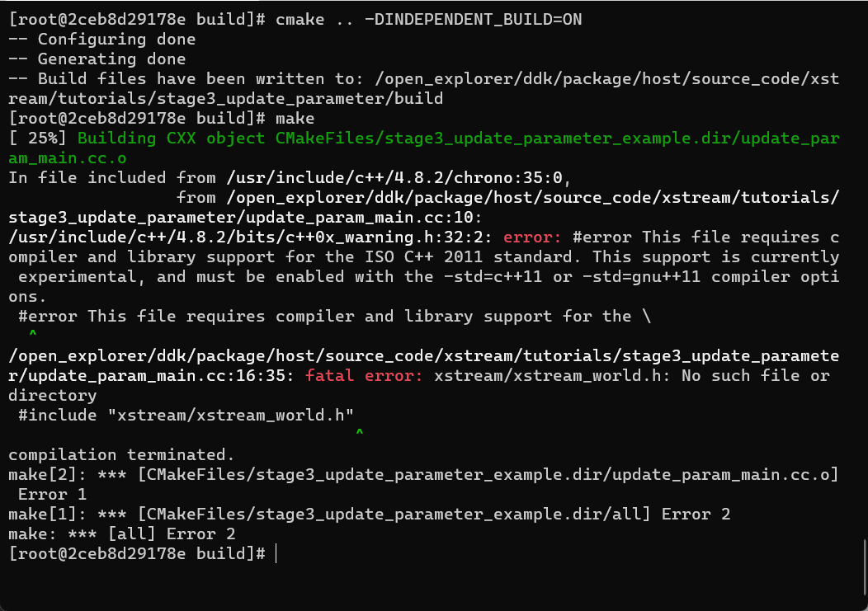The image size is (868, 611).
Task: Click the red 'fatal error:' label
Action: click(364, 376)
